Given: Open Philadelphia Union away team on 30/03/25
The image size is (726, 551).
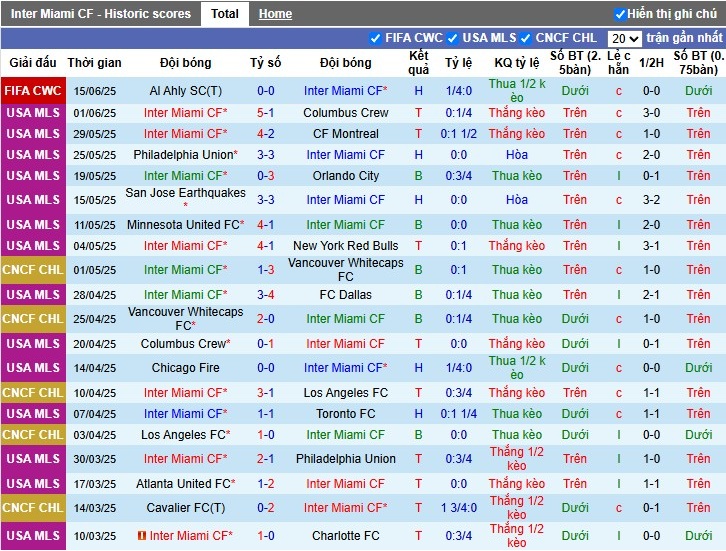Looking at the screenshot, I should [346, 459].
